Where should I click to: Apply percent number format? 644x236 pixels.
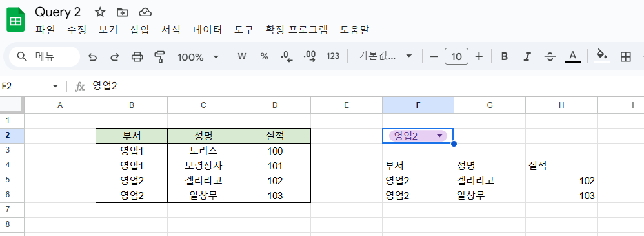(264, 56)
